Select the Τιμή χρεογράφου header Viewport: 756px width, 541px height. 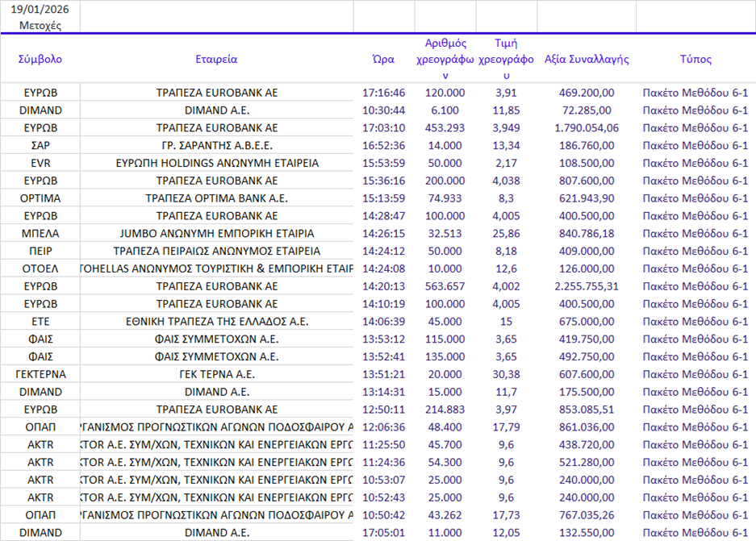[x=506, y=59]
